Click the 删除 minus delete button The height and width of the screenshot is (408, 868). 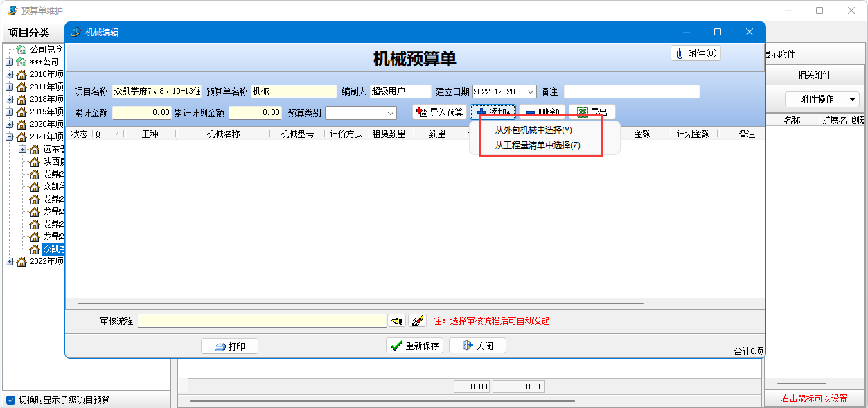(x=542, y=112)
